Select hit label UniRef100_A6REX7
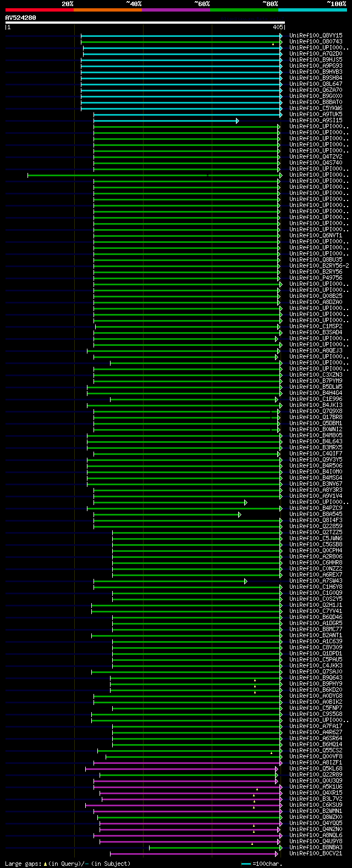 point(316,574)
